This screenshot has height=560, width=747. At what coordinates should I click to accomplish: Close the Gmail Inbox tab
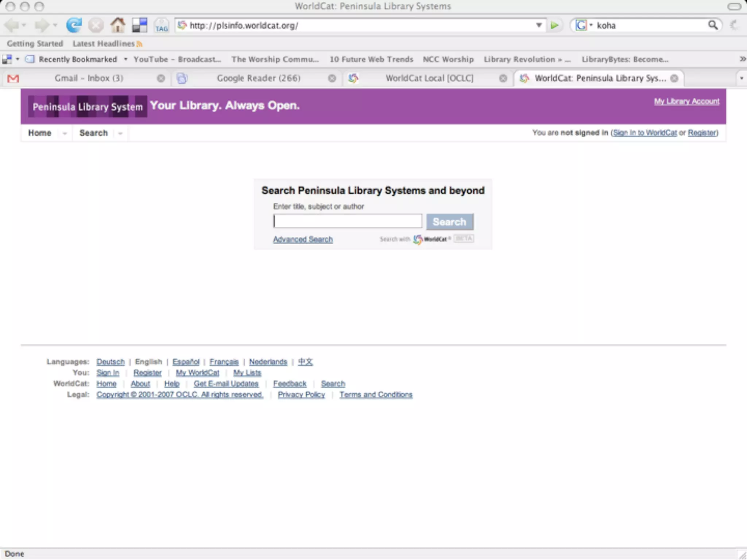click(x=161, y=78)
